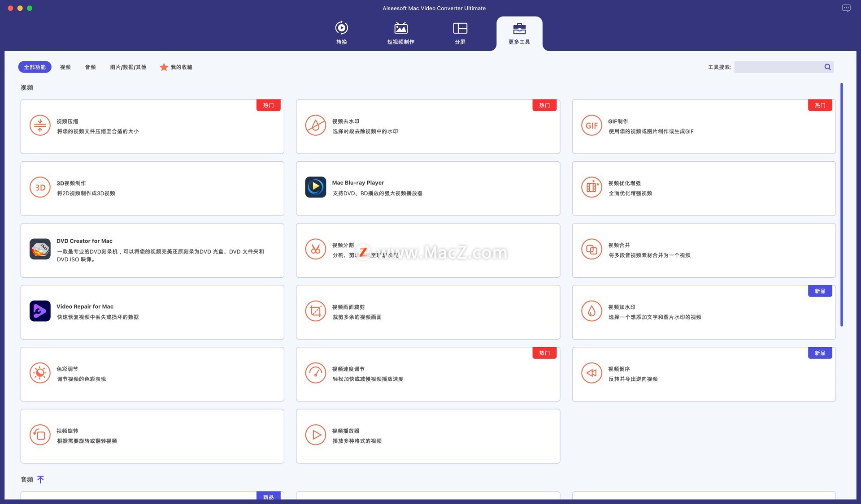Click the 视频分割 scissors icon

(x=316, y=249)
